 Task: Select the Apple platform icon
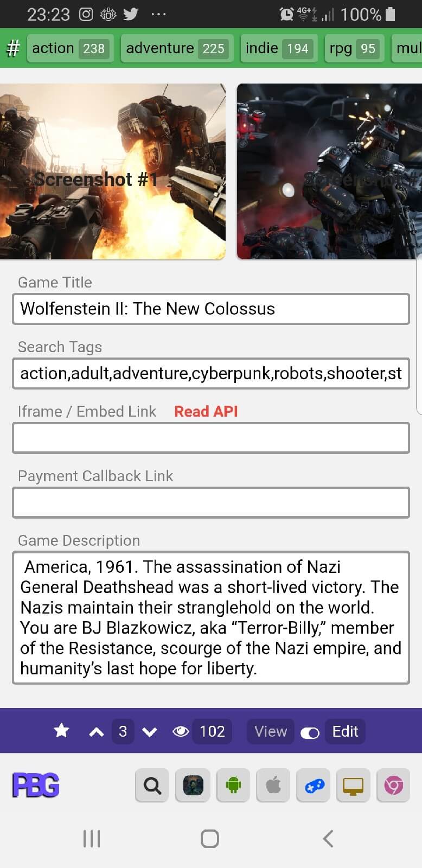(x=273, y=785)
